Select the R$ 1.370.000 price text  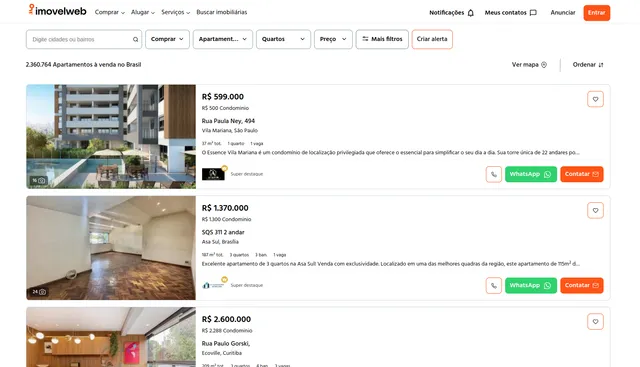pos(225,208)
